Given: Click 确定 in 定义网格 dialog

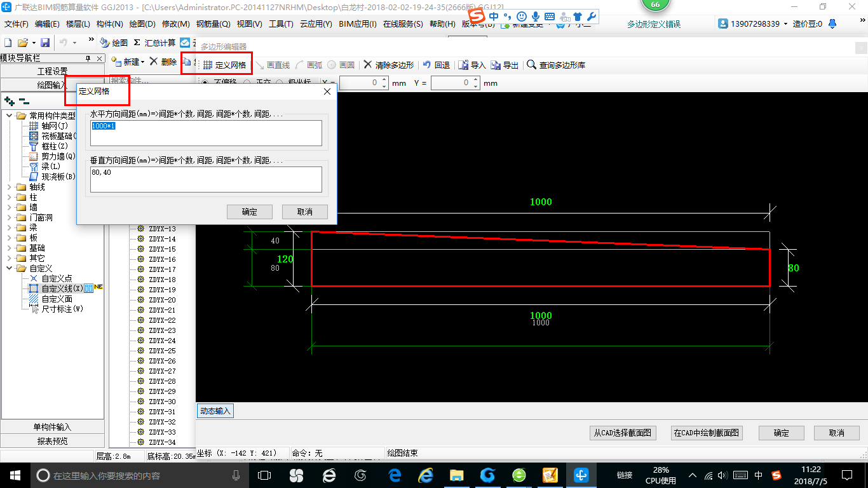Looking at the screenshot, I should pos(250,212).
